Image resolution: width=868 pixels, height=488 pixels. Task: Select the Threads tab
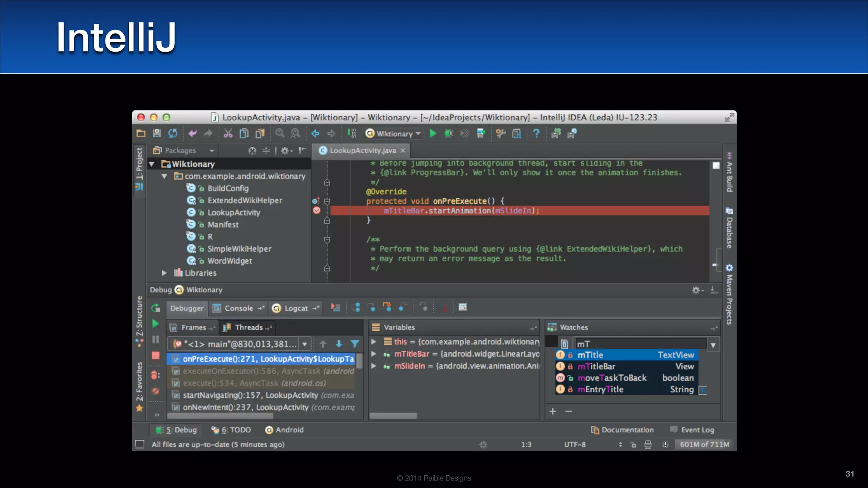(248, 327)
